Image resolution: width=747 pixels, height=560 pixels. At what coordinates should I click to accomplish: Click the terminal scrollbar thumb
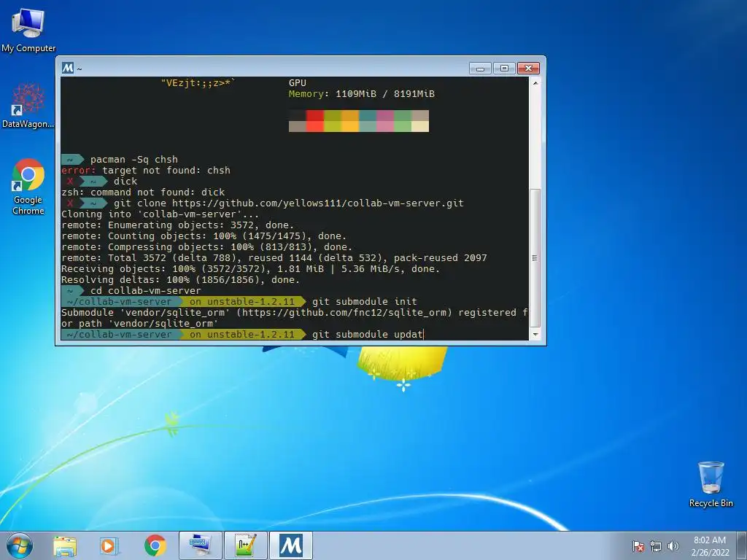pos(535,258)
